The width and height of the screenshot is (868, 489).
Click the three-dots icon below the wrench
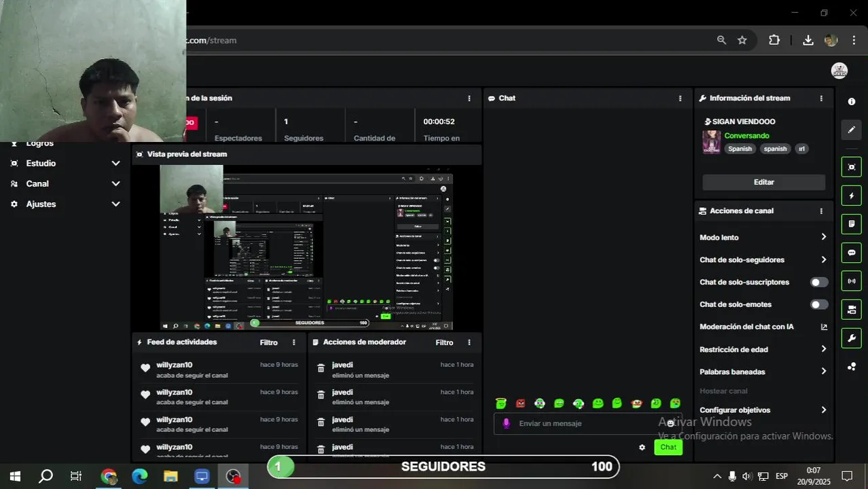[x=852, y=367]
